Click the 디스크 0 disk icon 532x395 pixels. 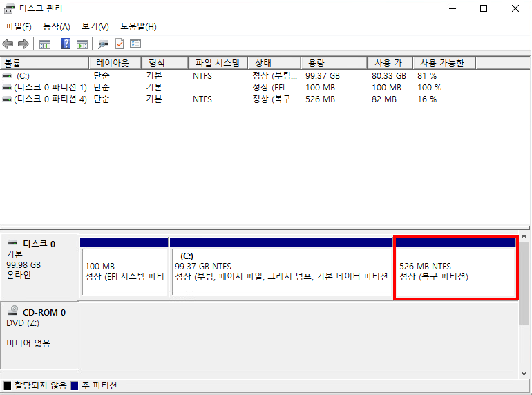(13, 243)
